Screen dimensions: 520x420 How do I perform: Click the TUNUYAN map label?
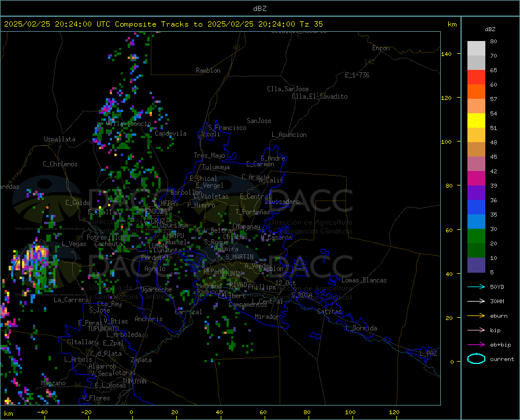tap(134, 381)
